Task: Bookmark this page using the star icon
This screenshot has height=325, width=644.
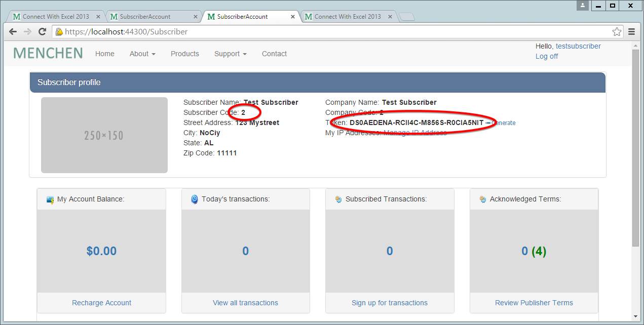Action: point(617,32)
